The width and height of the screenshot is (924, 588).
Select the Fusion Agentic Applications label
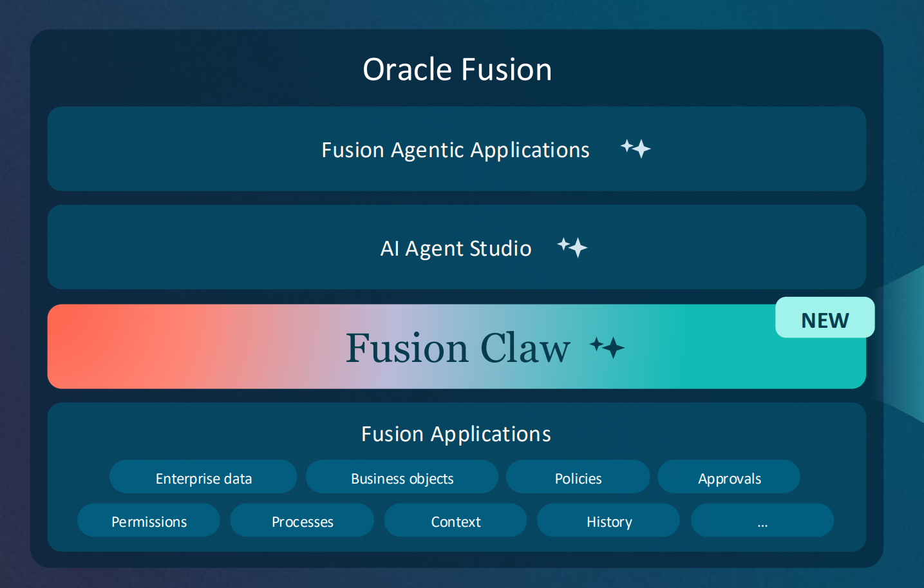click(x=455, y=150)
